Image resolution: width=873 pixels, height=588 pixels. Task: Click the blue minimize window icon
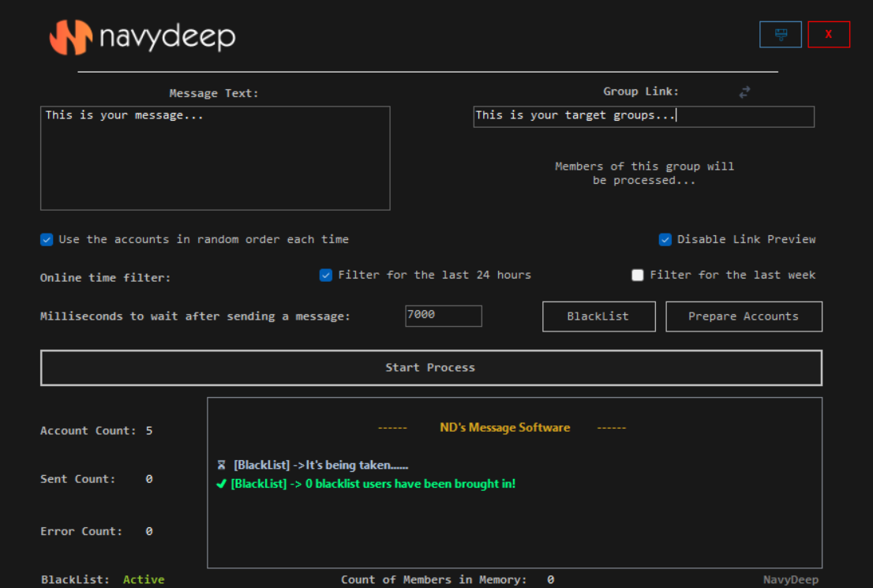click(781, 35)
